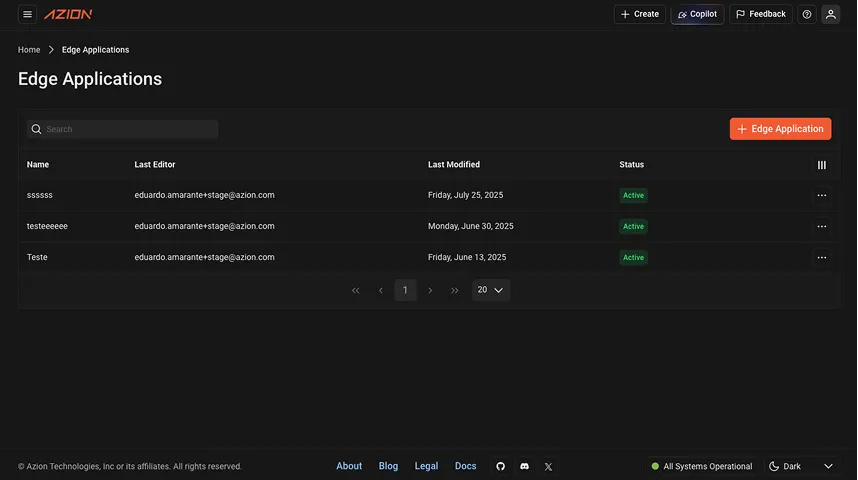This screenshot has height=480, width=858.
Task: Open the hamburger sidebar menu
Action: coord(27,14)
